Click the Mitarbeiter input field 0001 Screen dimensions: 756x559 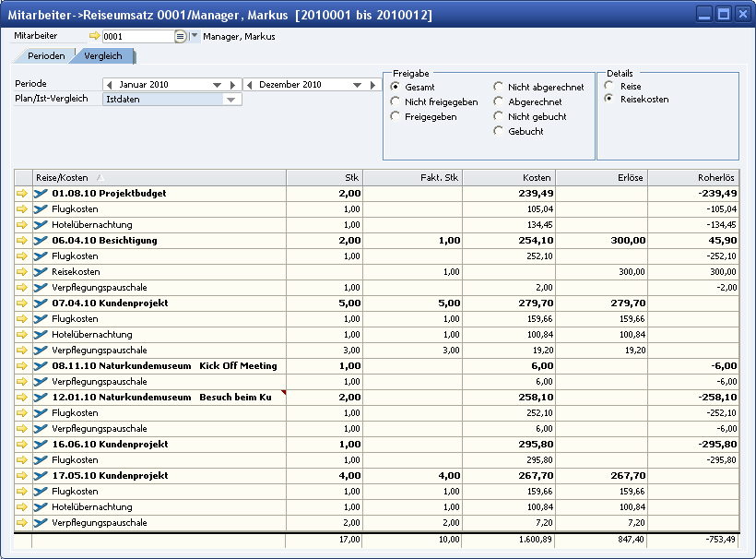136,36
